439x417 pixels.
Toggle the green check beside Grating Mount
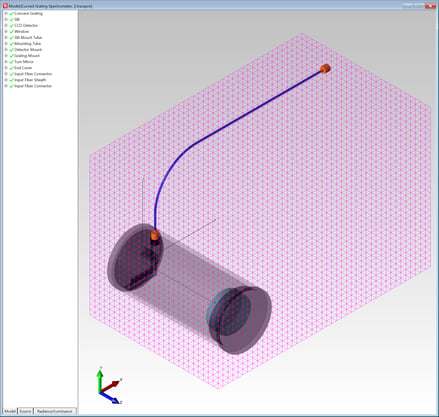(12, 56)
